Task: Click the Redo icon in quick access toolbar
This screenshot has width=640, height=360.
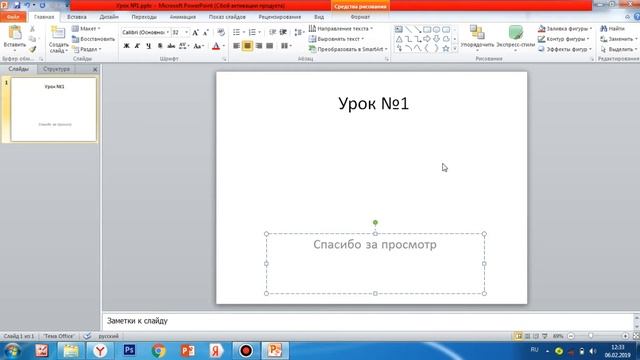Action: pos(42,5)
